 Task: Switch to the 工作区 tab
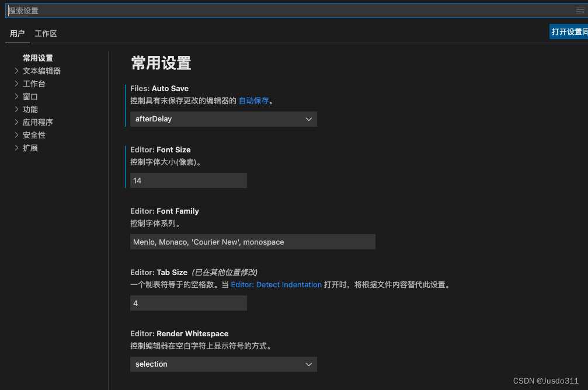coord(46,33)
